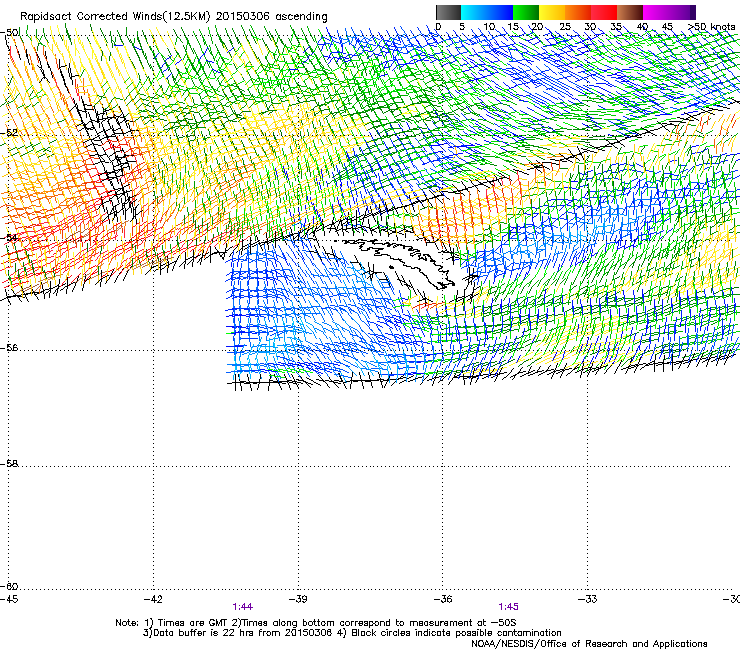This screenshot has height=650, width=740.
Task: Click the '20150306 ascending' text in the title
Action: (271, 16)
